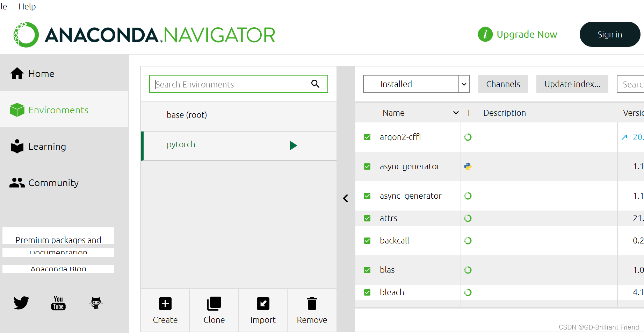
Task: Click the Anaconda Navigator logo
Action: (144, 35)
